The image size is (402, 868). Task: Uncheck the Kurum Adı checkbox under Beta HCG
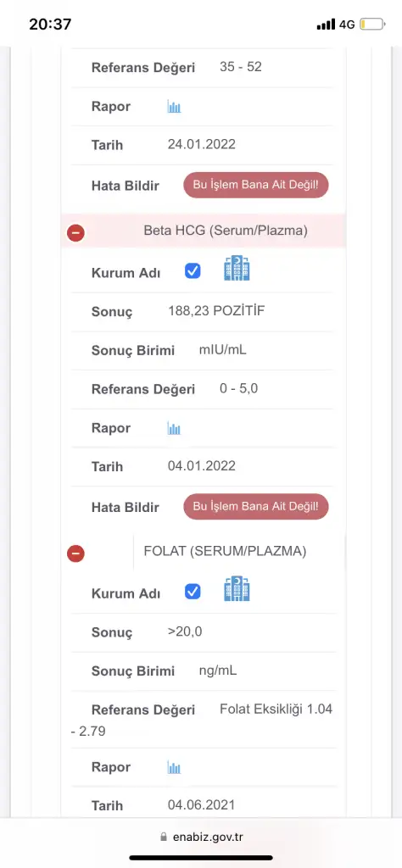tap(193, 271)
